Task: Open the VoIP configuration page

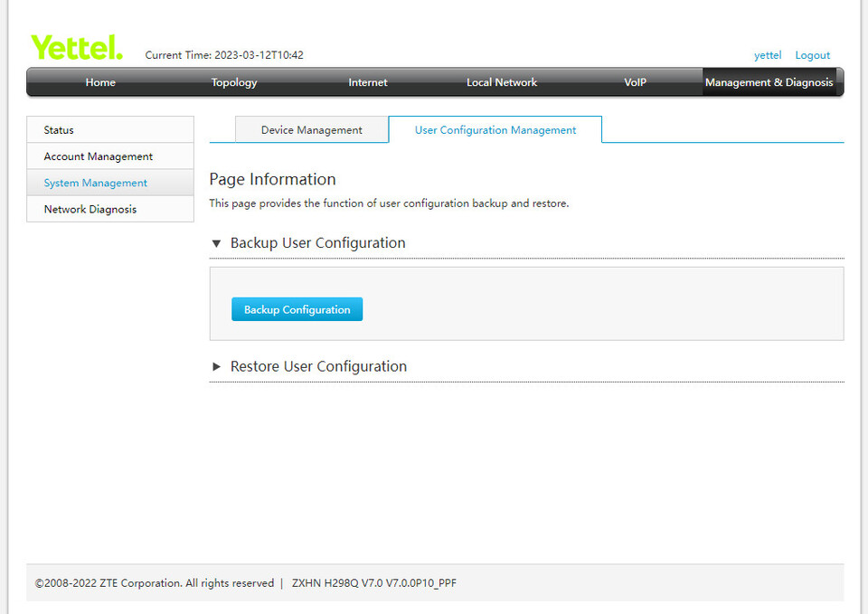Action: [x=635, y=82]
